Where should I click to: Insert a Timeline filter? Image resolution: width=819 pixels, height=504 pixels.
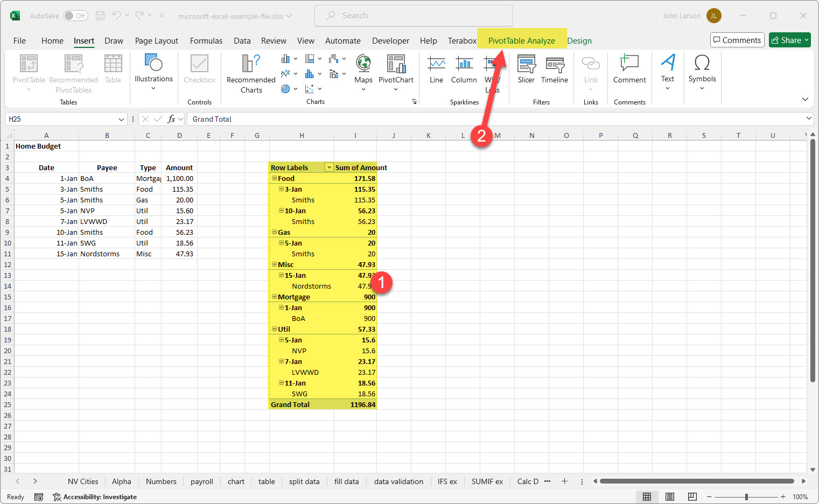coord(554,70)
